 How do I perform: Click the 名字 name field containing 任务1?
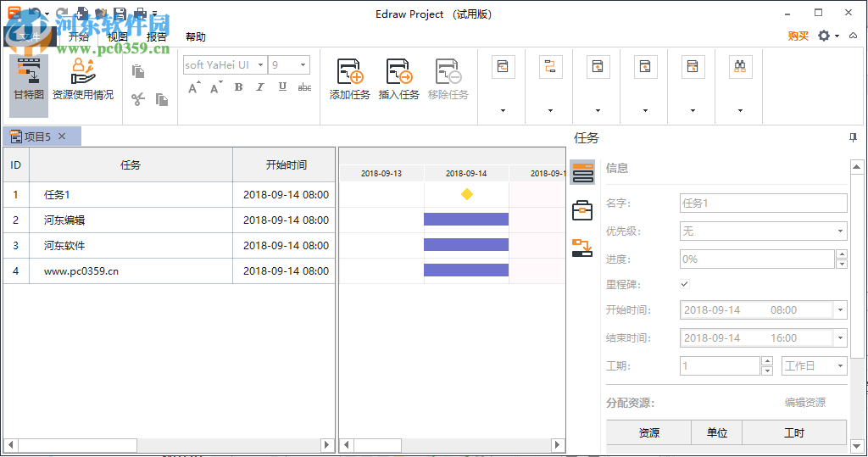click(x=764, y=203)
